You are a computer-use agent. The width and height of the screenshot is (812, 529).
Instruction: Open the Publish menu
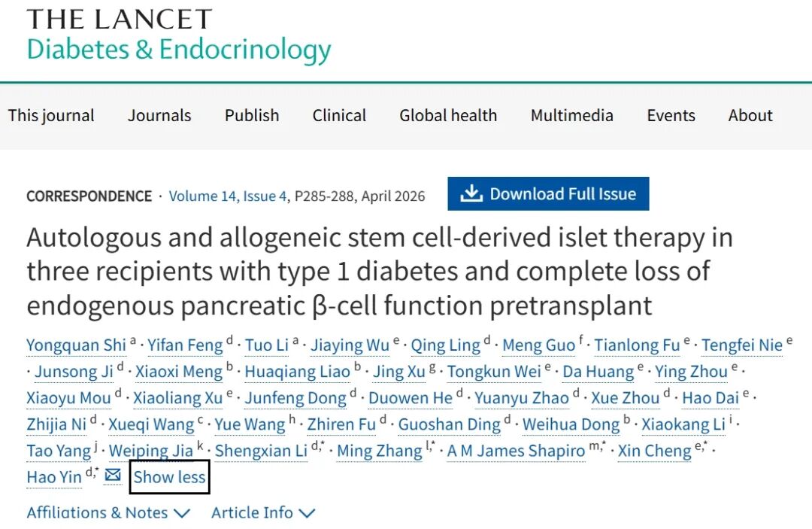pos(252,116)
